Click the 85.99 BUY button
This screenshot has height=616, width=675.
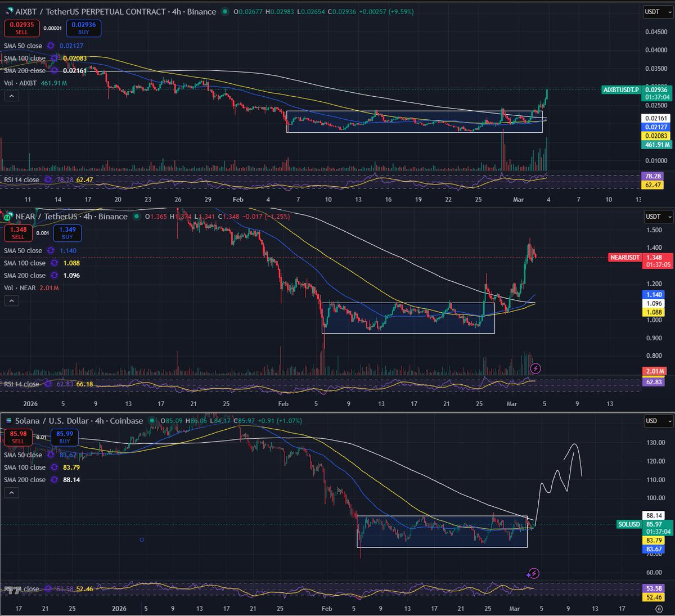coord(65,437)
